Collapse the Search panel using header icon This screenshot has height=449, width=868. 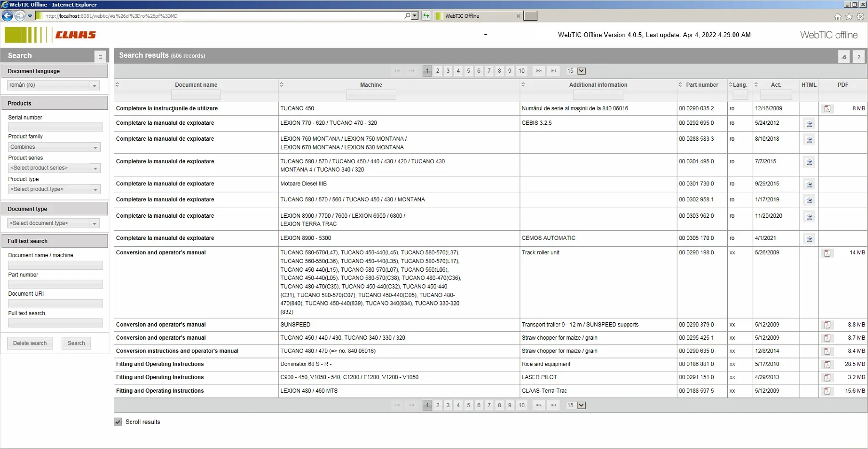coord(100,57)
